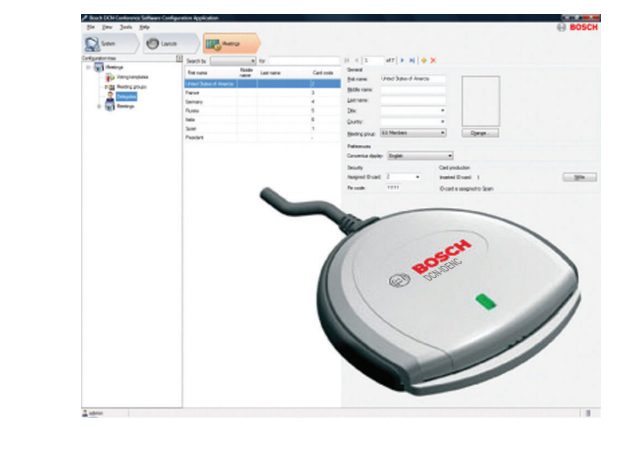Expand the lower Meetings tree node

99,106
